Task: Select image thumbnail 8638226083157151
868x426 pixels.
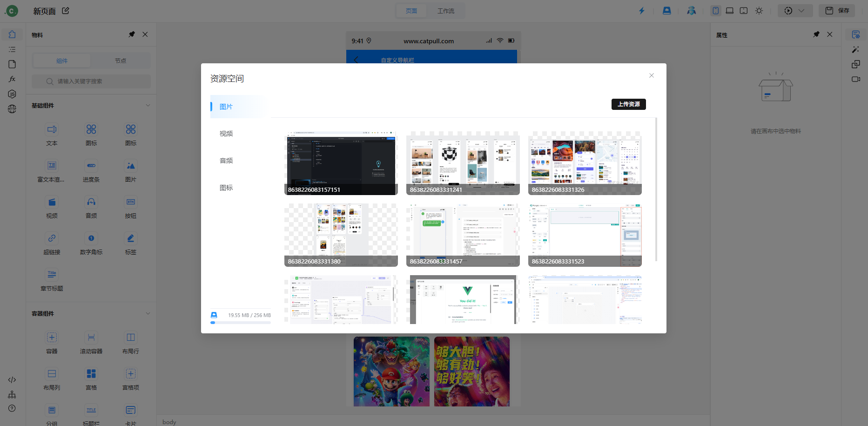Action: click(x=341, y=163)
